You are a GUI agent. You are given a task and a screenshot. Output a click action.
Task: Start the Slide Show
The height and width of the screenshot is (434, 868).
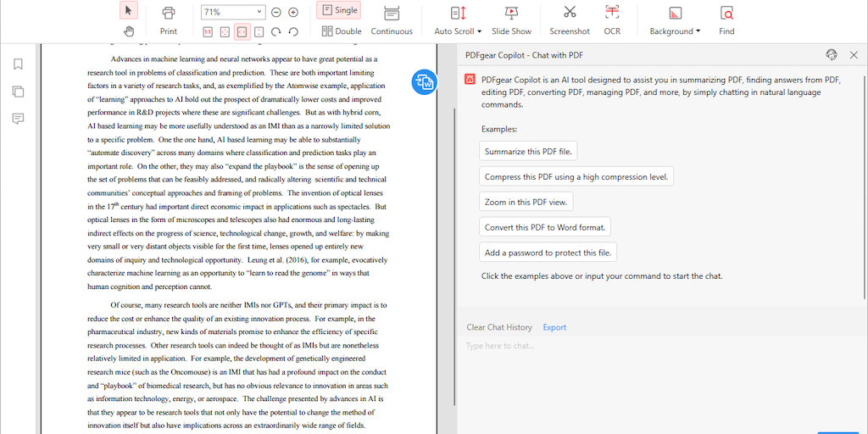point(511,21)
